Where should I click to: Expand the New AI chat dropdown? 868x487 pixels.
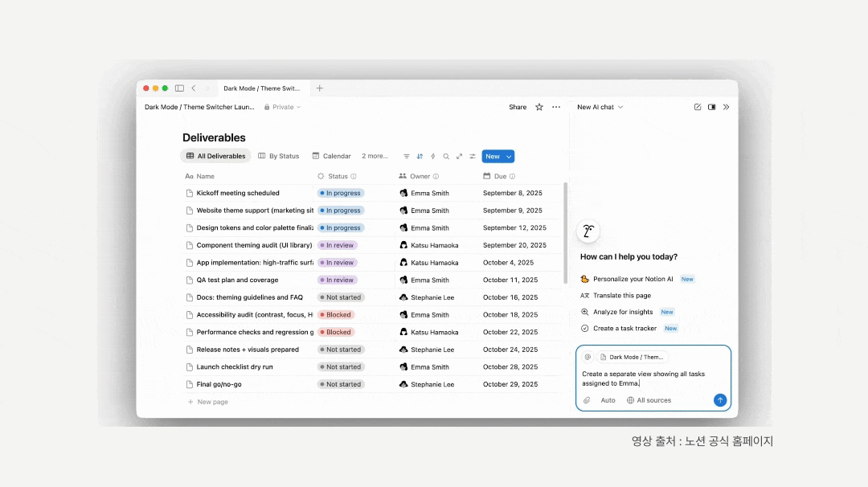(x=600, y=107)
